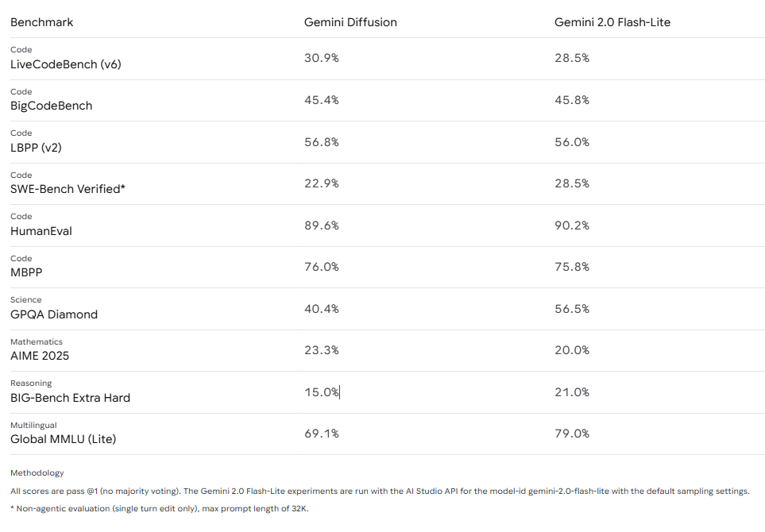Click the BigCodeBench row label
The image size is (765, 532).
pos(51,106)
